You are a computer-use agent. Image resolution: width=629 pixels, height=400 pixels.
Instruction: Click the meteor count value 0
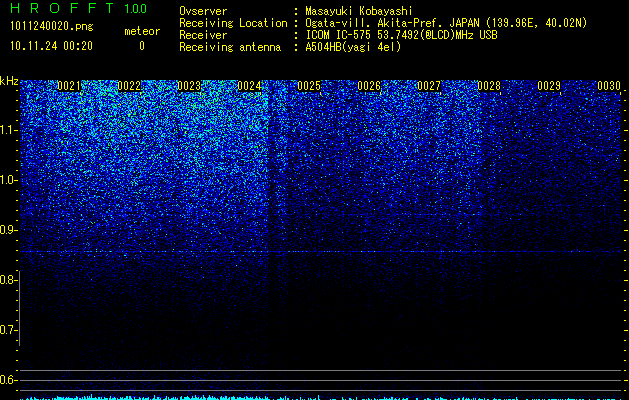point(142,46)
